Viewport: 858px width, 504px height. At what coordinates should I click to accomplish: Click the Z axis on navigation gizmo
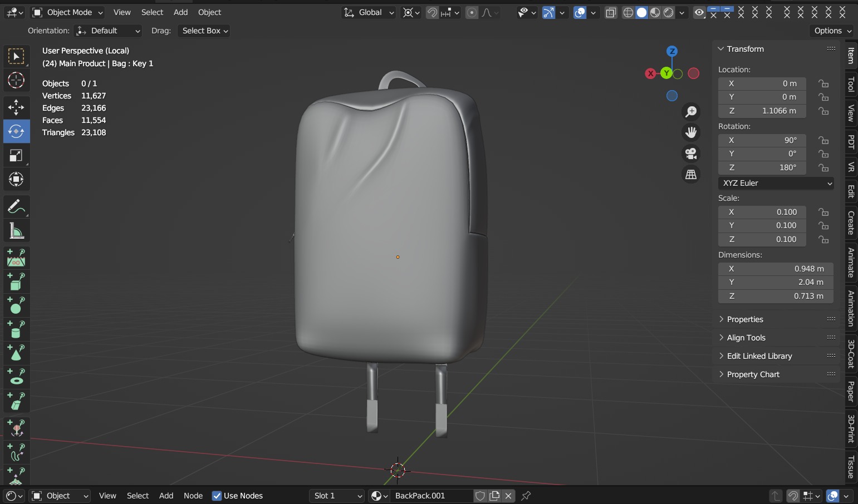click(672, 51)
